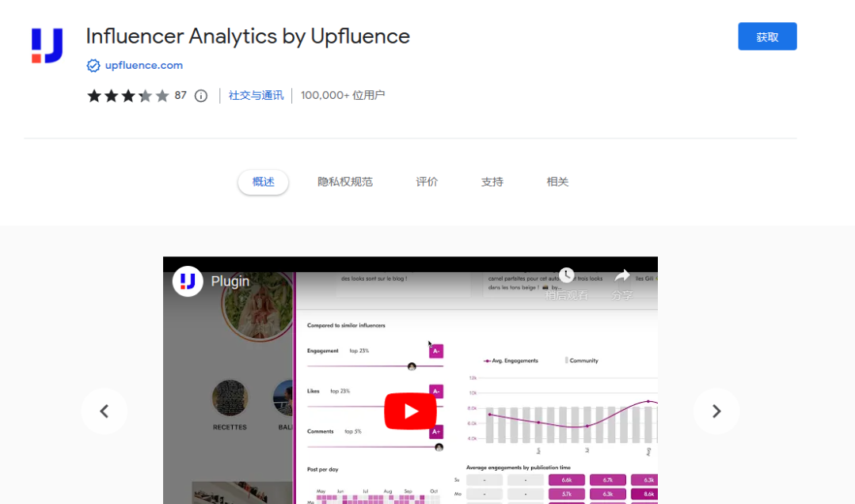Go back with carousel left arrow
855x504 pixels.
click(104, 411)
